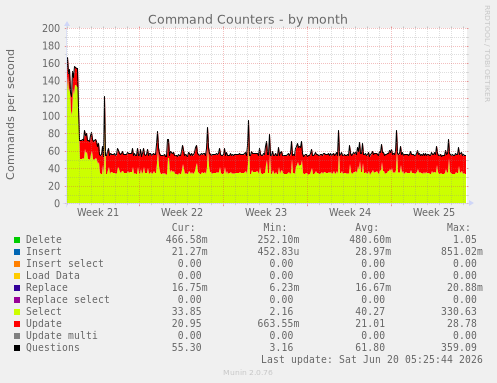Click Insert average value 28.97m
This screenshot has height=383, width=497.
(x=373, y=251)
